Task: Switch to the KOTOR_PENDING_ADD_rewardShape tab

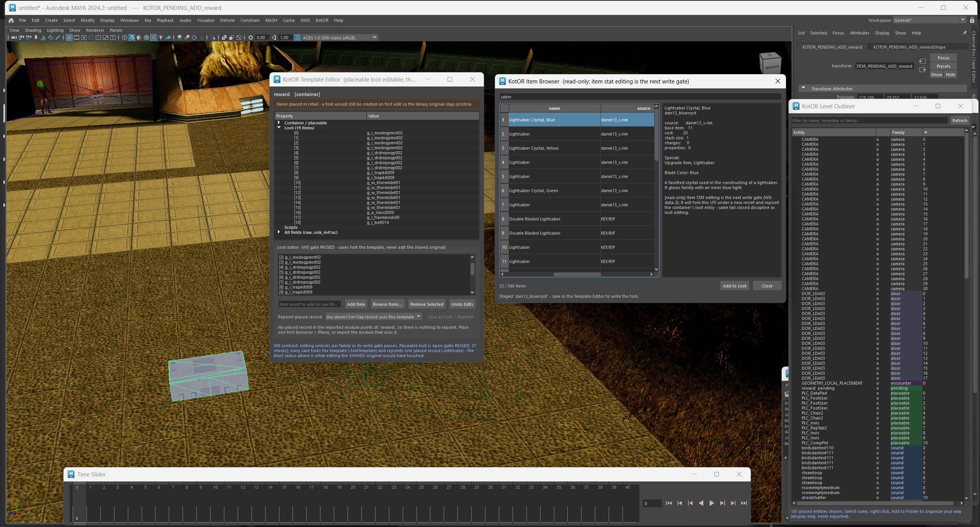Action: pyautogui.click(x=909, y=47)
